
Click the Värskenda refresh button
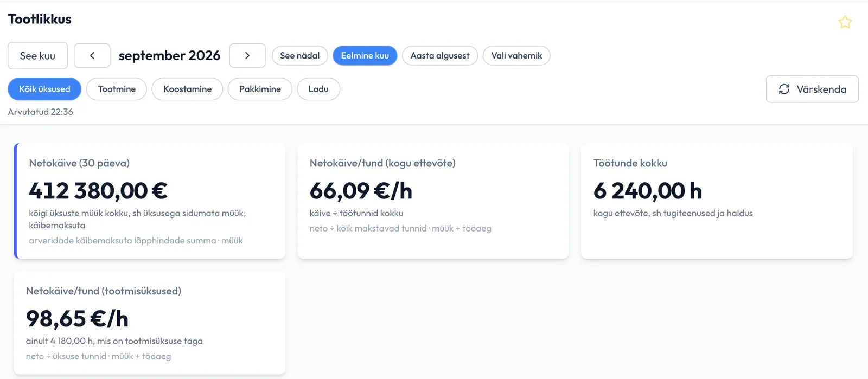pos(812,89)
